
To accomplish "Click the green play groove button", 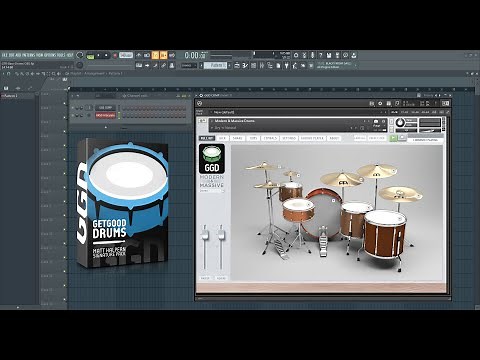I will (x=393, y=138).
